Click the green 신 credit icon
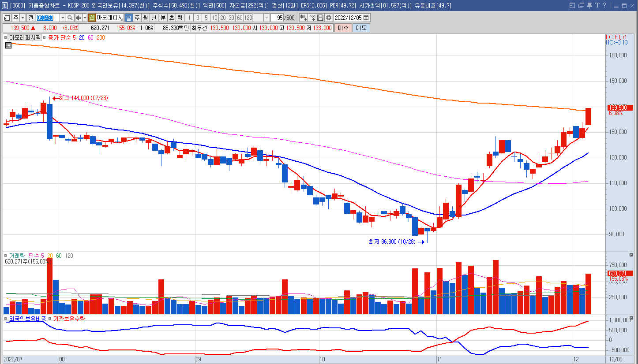The height and width of the screenshot is (364, 638). [92, 18]
